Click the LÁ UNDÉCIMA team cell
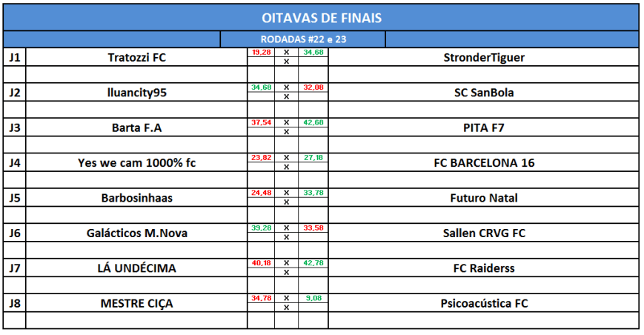Viewport: 644px width, 335px height. tap(136, 268)
